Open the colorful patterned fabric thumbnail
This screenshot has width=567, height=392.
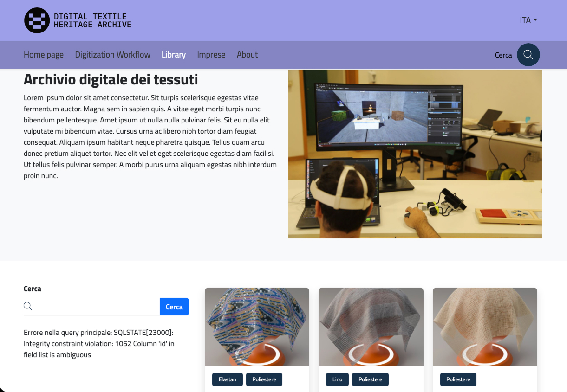point(257,327)
